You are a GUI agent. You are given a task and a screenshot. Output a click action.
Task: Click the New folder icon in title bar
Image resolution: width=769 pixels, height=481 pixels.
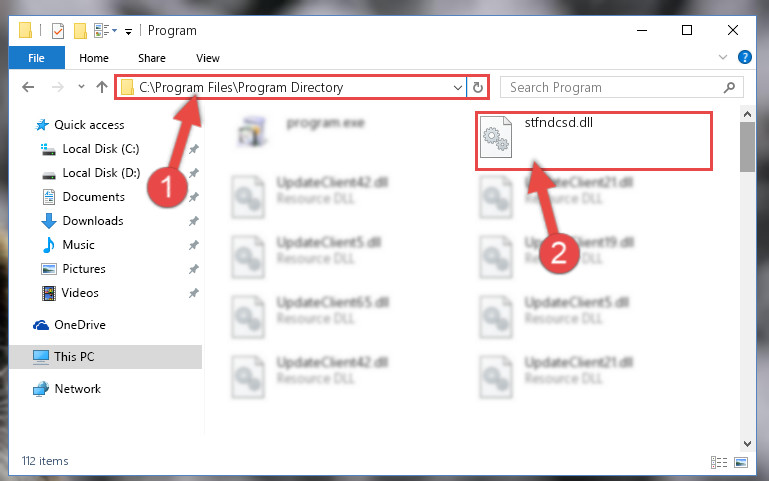tap(80, 31)
